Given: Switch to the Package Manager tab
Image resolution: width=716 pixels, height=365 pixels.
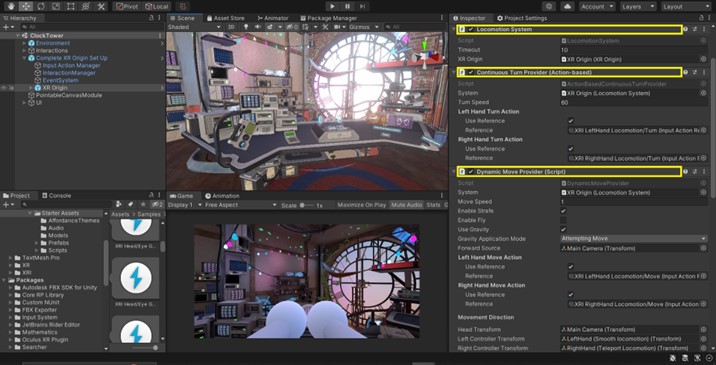Looking at the screenshot, I should (328, 18).
